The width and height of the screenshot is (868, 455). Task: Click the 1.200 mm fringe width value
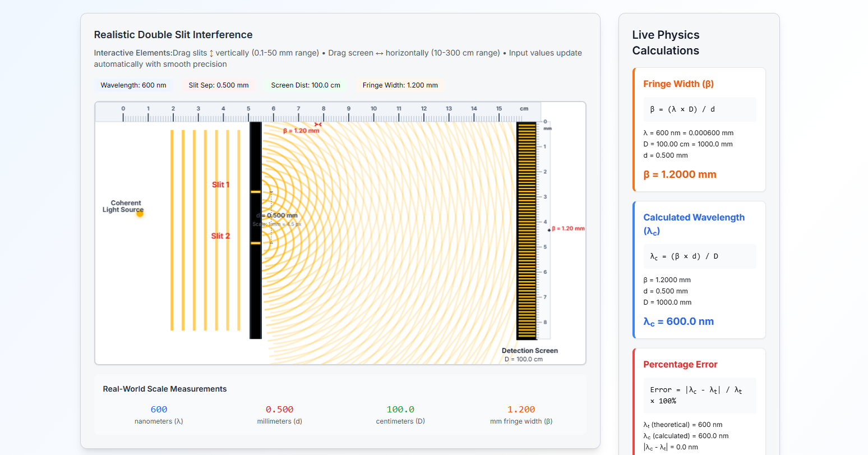click(521, 410)
